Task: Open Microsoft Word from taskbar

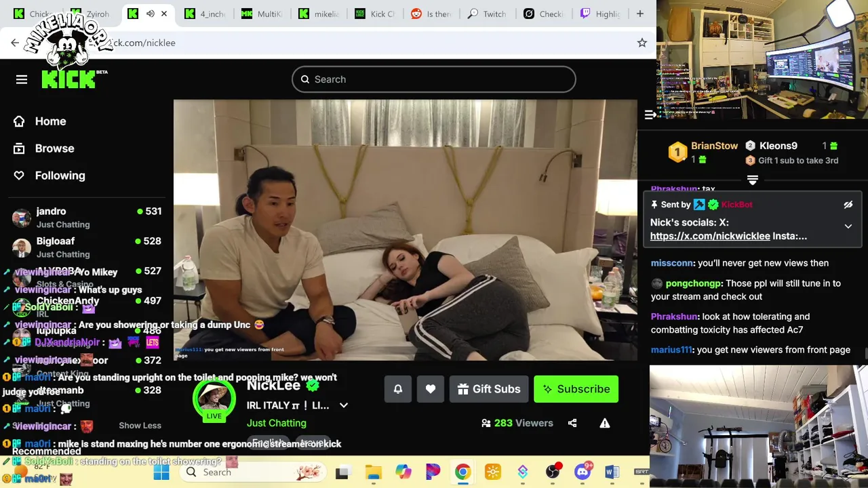Action: [612, 472]
